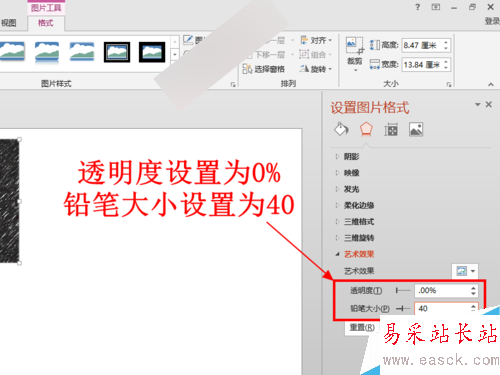The width and height of the screenshot is (500, 375).
Task: Select the pencil sketch picture on slide
Action: pyautogui.click(x=10, y=201)
